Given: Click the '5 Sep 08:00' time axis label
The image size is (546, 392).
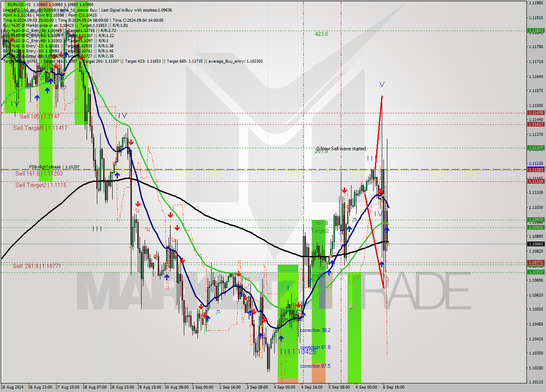Looking at the screenshot, I should pyautogui.click(x=339, y=387).
